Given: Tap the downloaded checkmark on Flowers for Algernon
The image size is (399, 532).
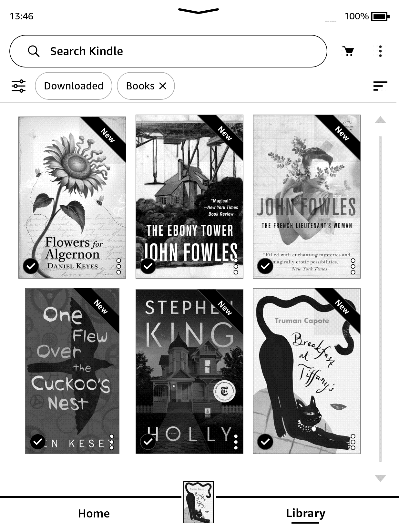Looking at the screenshot, I should (31, 266).
